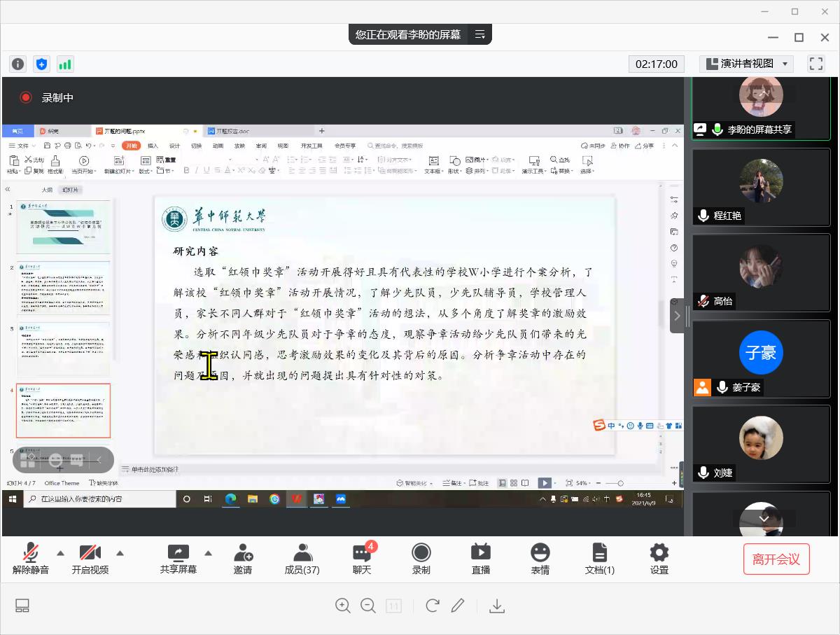Toggle recording with 录制 button

[421, 559]
